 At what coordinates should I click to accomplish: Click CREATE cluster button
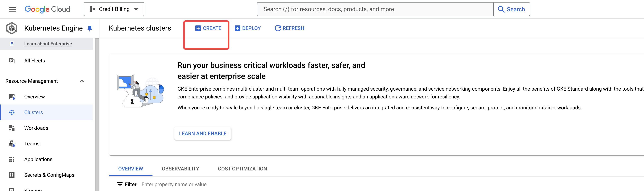208,28
